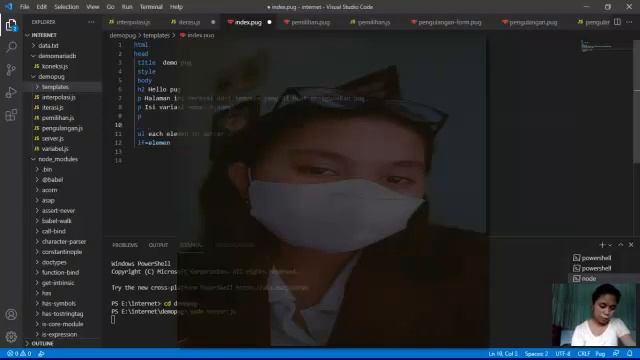The width and height of the screenshot is (640, 360).
Task: Open the notifications bell in status bar
Action: pyautogui.click(x=630, y=353)
